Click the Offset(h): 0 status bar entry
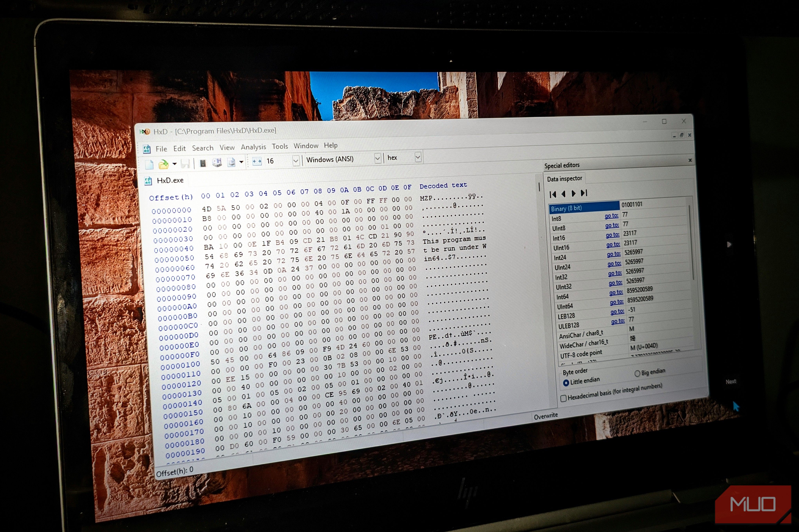The width and height of the screenshot is (799, 532). 174,471
